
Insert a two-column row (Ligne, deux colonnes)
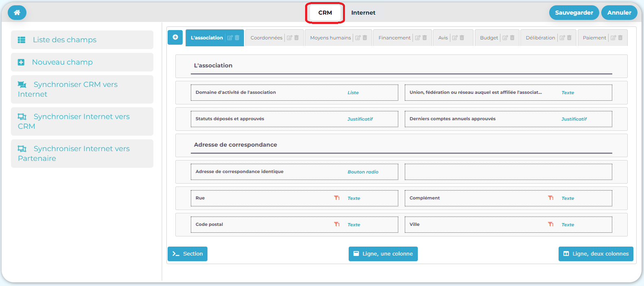[596, 253]
